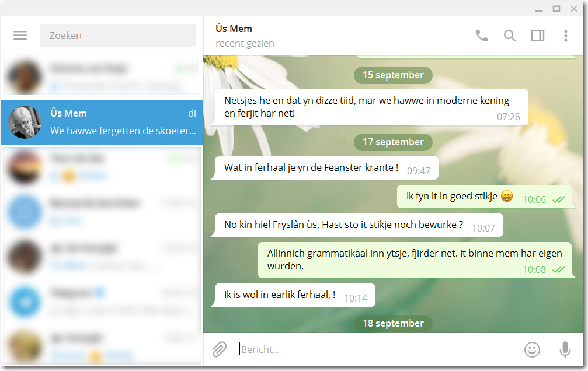Toggle the right info side panel

[x=538, y=36]
